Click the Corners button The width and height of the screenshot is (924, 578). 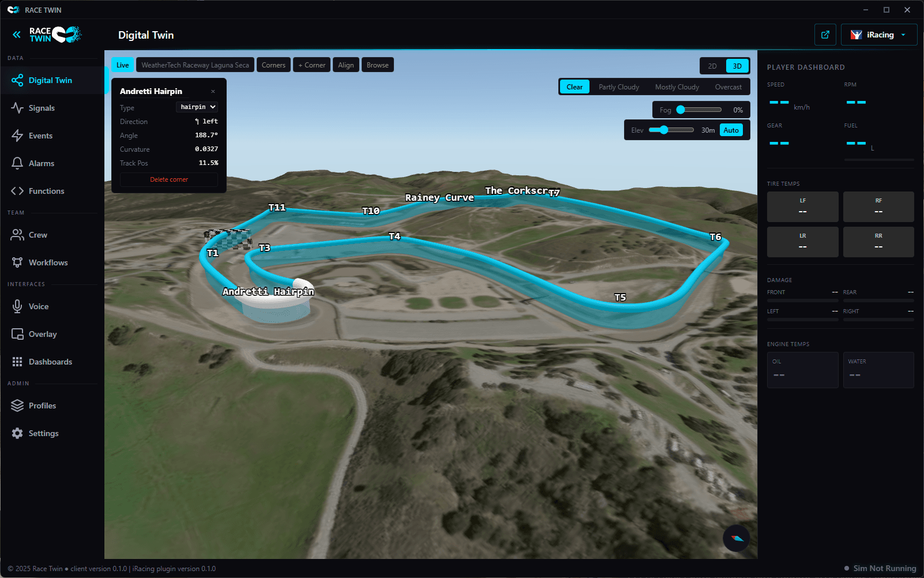click(273, 65)
